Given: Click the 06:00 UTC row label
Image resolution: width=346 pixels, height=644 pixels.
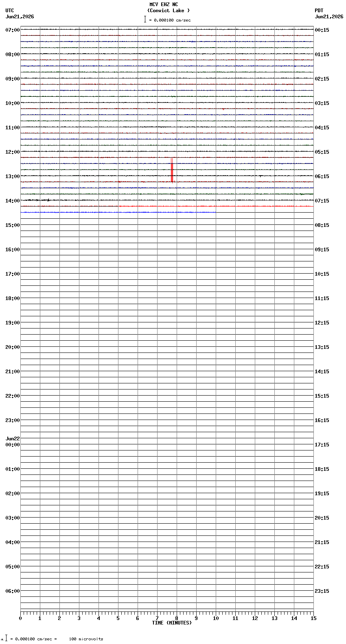Looking at the screenshot, I should click(x=13, y=591).
